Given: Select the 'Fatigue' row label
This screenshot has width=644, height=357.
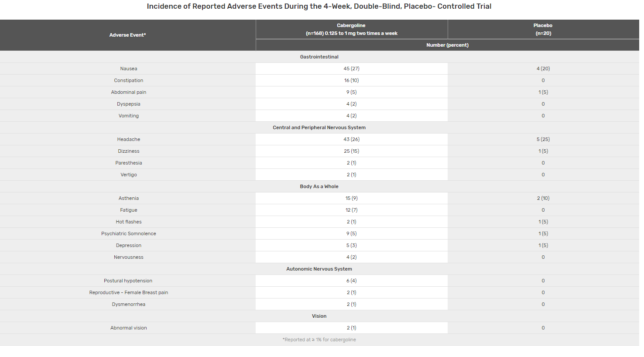Looking at the screenshot, I should (x=129, y=210).
